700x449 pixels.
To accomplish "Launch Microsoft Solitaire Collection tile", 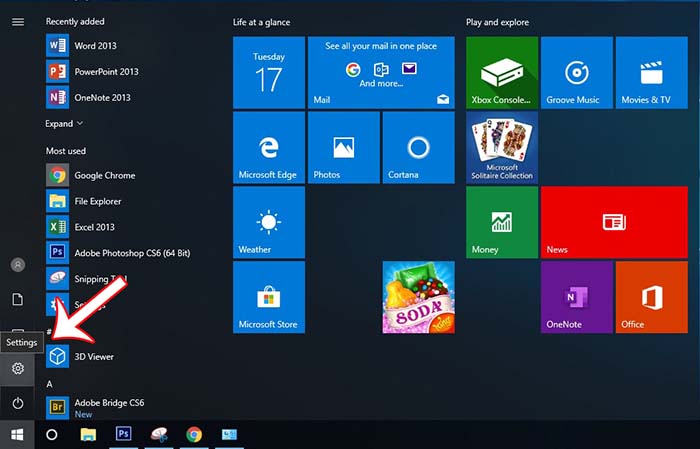I will 502,147.
